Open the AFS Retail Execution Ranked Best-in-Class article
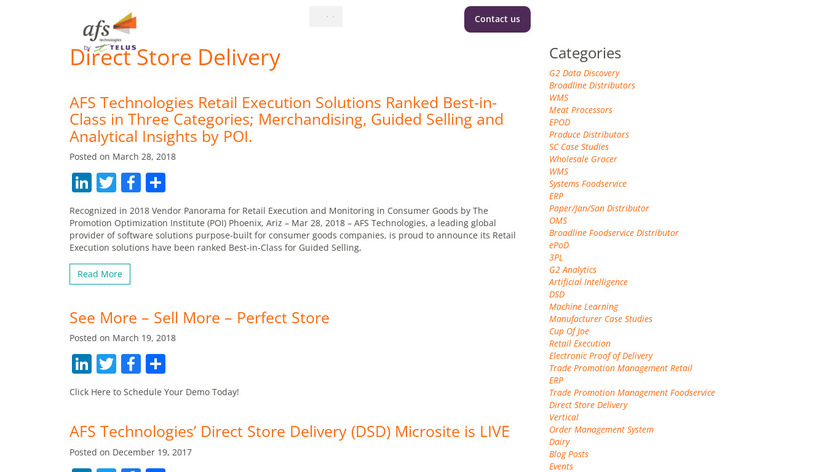 tap(286, 119)
